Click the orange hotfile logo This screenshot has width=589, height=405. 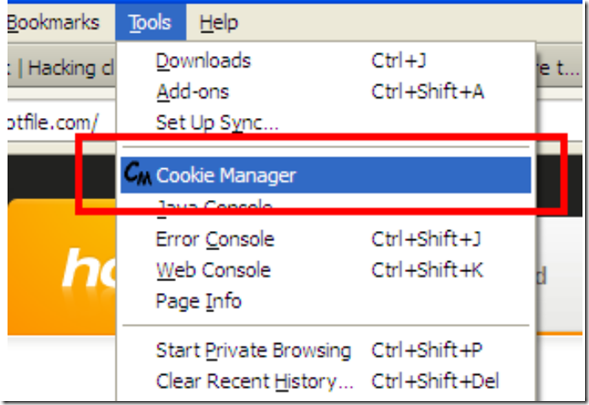tap(62, 267)
